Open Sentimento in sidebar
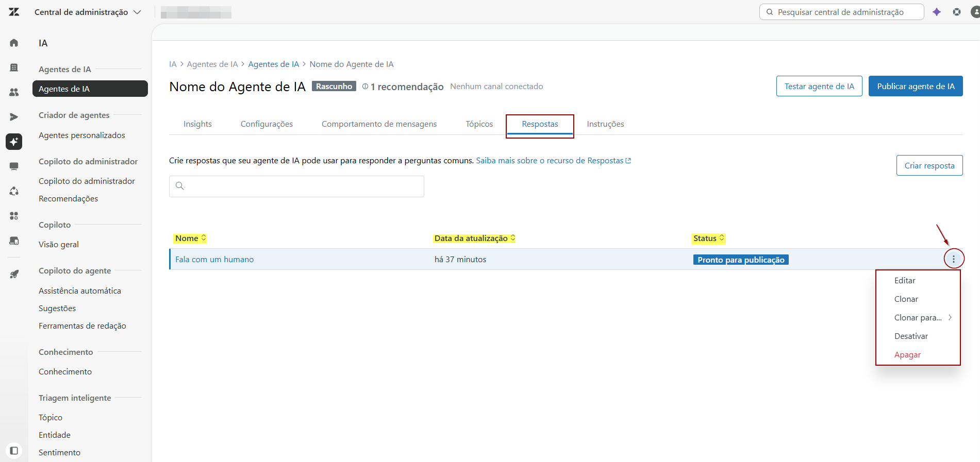This screenshot has width=980, height=462. [x=59, y=452]
